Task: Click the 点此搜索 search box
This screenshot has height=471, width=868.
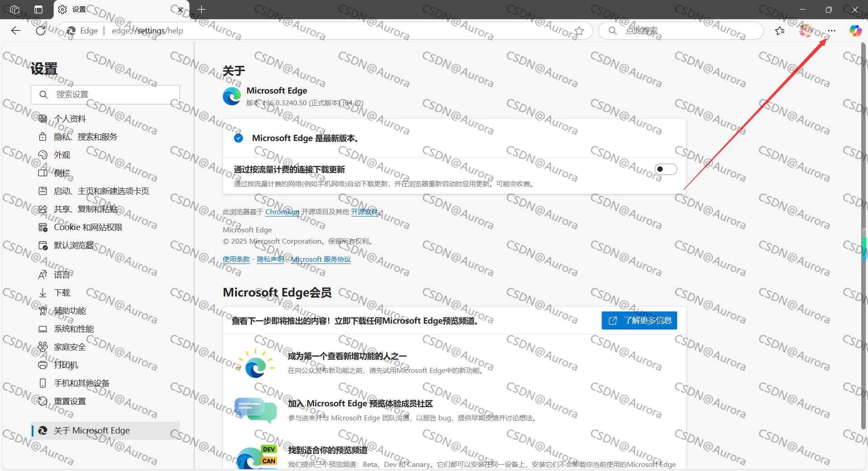Action: [x=681, y=31]
